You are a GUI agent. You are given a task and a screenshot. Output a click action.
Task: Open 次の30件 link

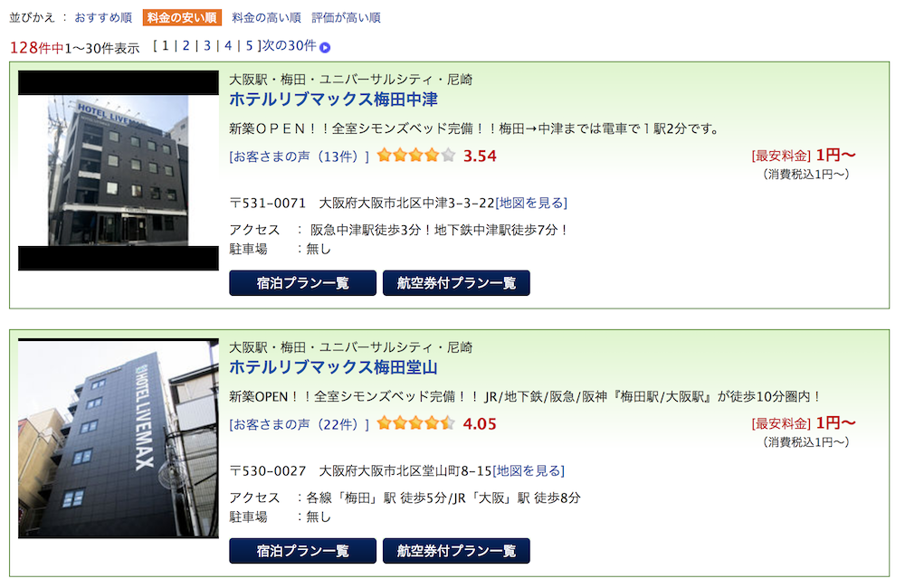[x=290, y=45]
